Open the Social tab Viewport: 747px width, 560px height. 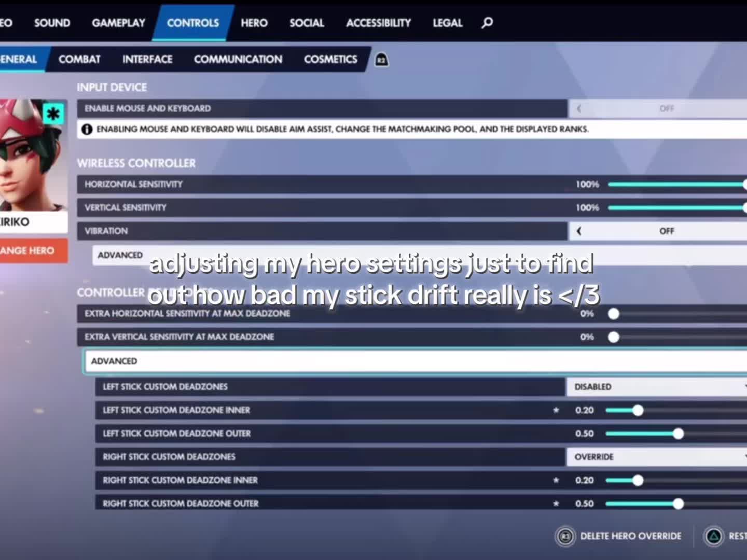tap(307, 23)
